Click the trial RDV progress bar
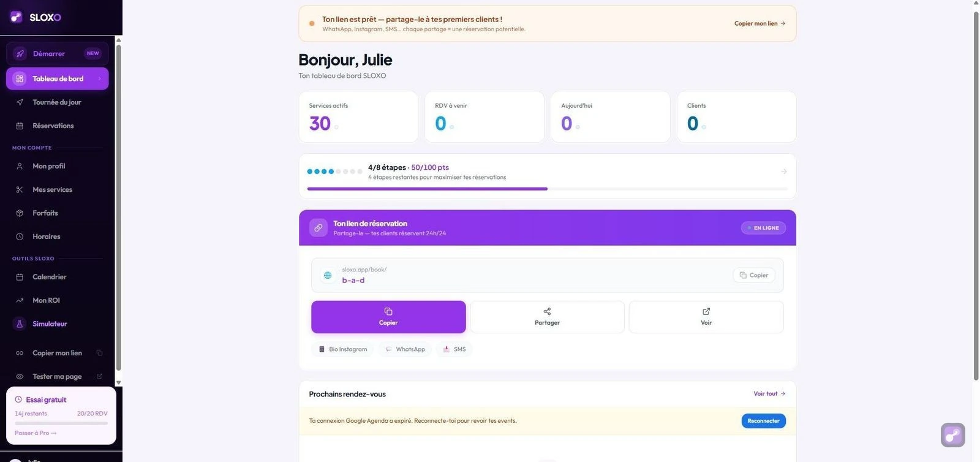The image size is (980, 462). pos(61,423)
